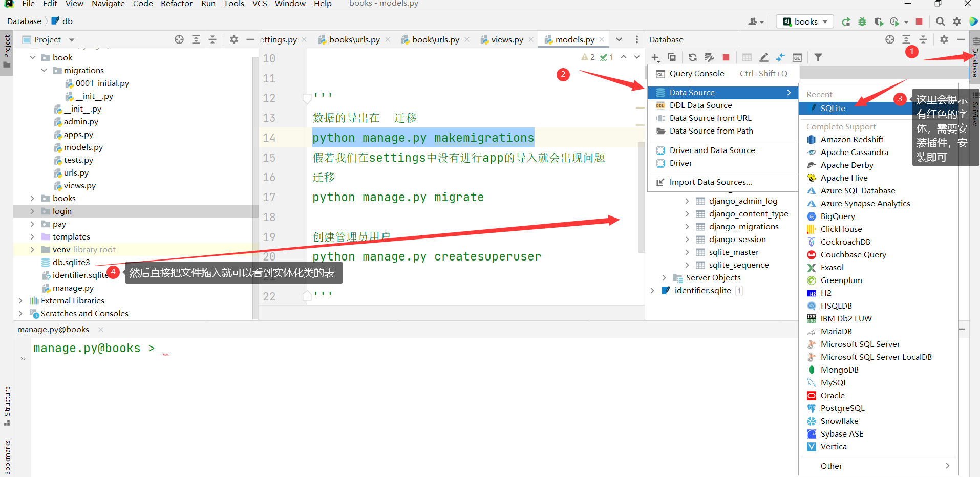Screen dimensions: 980x477
Task: Click the red Stop icon in Database toolbar
Action: (x=726, y=57)
